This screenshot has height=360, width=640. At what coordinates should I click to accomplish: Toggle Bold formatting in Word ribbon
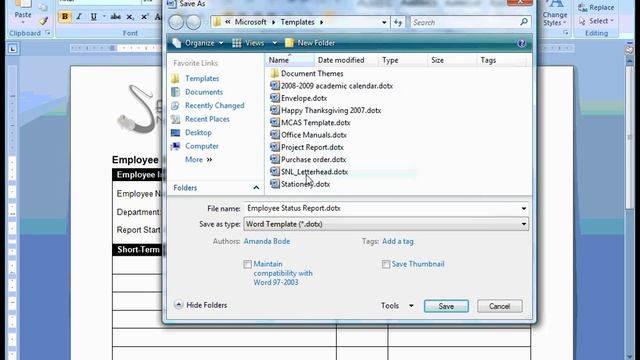(x=64, y=17)
